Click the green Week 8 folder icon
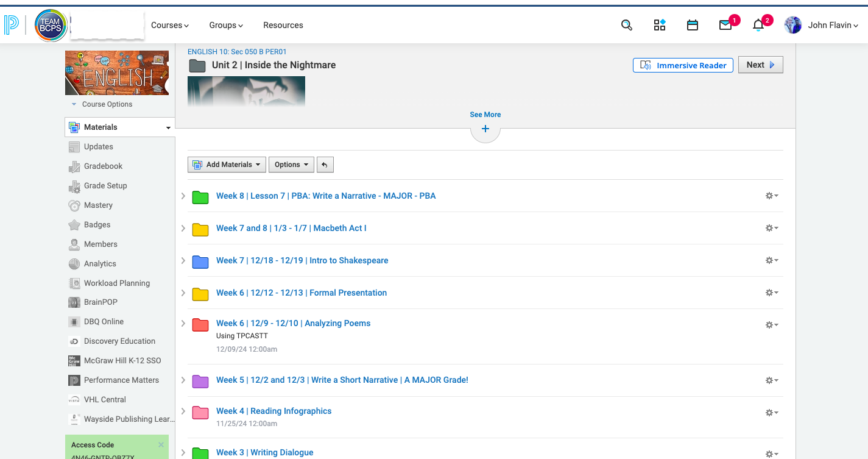The image size is (868, 459). point(200,197)
